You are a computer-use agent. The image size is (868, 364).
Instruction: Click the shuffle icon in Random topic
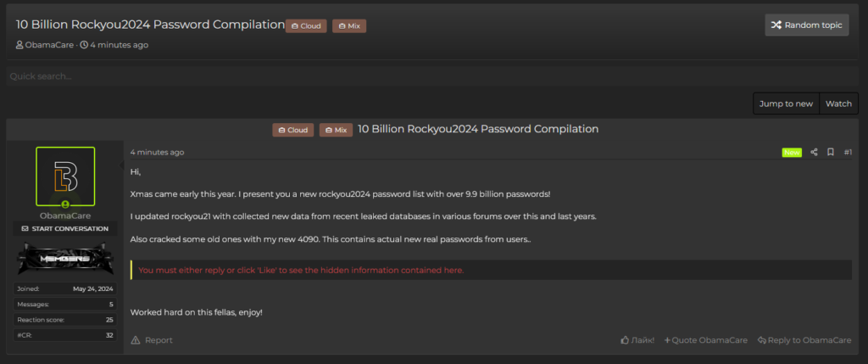tap(775, 25)
